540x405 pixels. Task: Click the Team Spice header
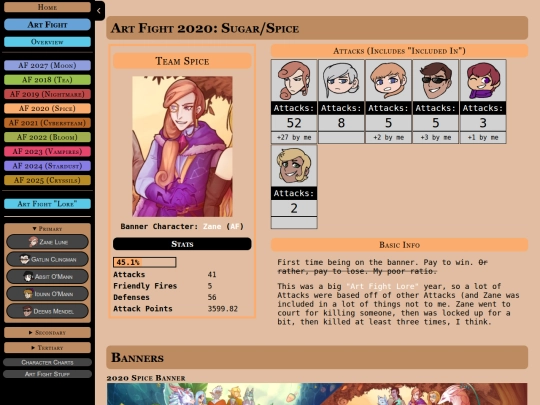pyautogui.click(x=182, y=61)
